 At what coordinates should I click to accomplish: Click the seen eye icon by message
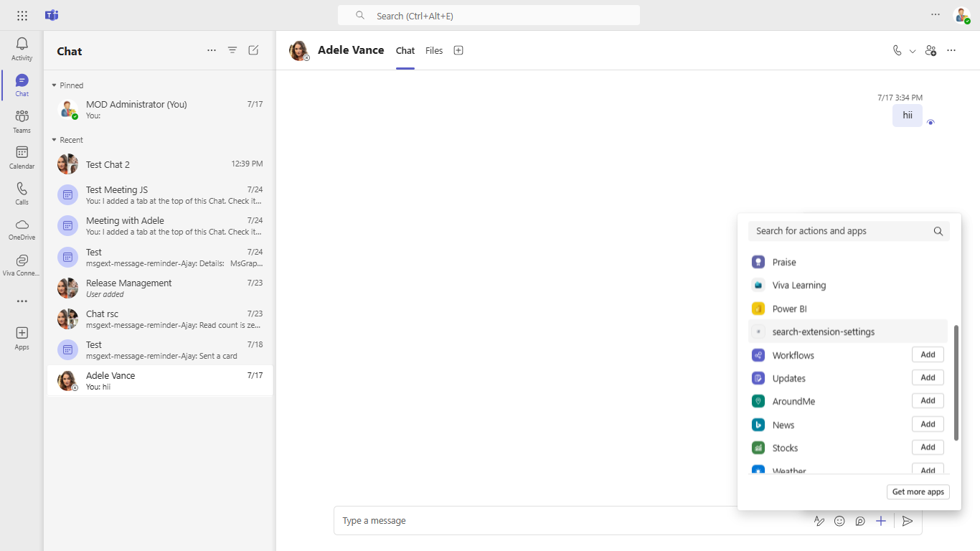click(x=930, y=123)
